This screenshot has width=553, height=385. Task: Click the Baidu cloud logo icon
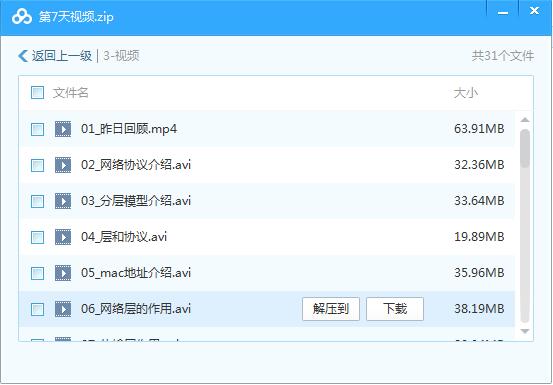[x=22, y=17]
